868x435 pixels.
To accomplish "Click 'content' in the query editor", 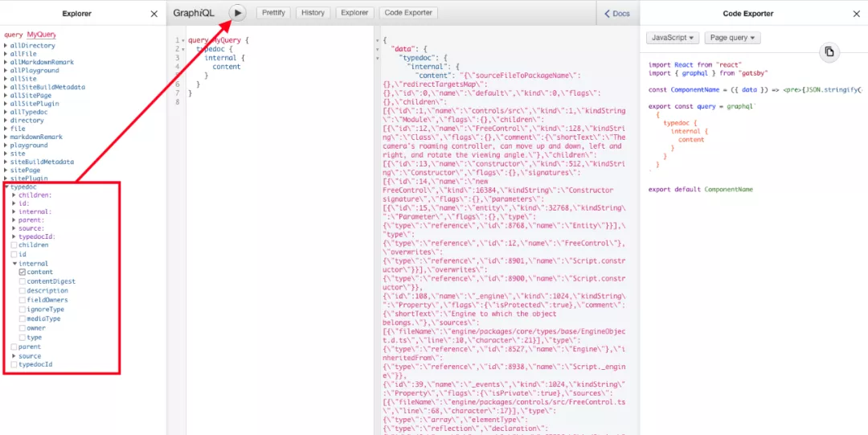I will click(227, 67).
